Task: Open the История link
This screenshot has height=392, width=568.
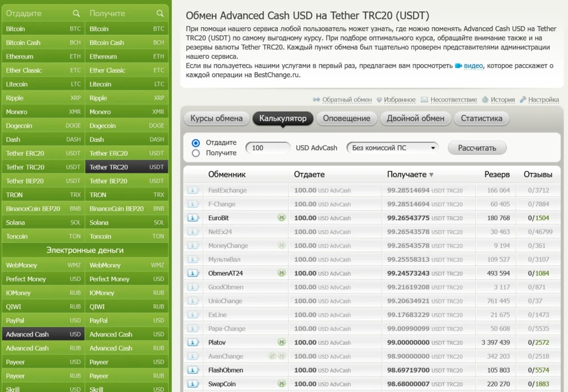Action: [x=503, y=100]
